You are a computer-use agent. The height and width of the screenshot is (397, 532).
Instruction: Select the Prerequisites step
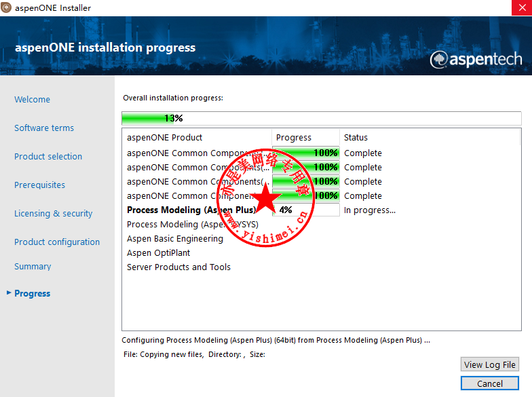point(39,185)
